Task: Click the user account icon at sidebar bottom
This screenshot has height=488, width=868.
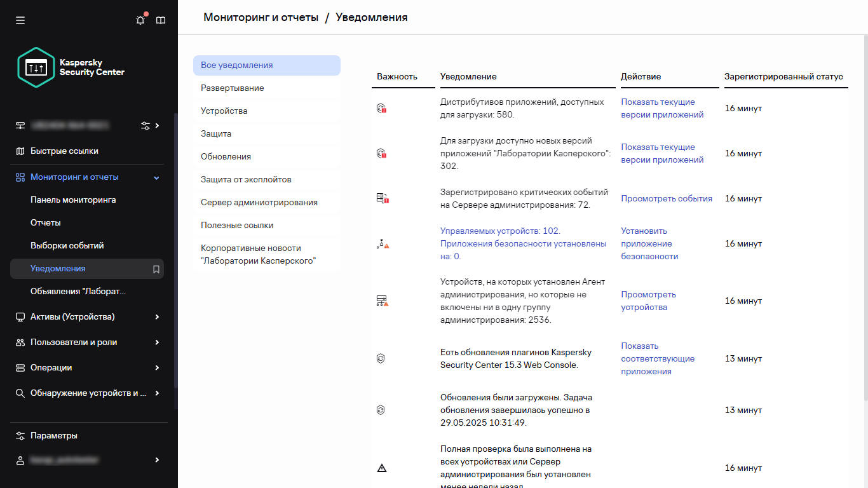Action: tap(21, 459)
